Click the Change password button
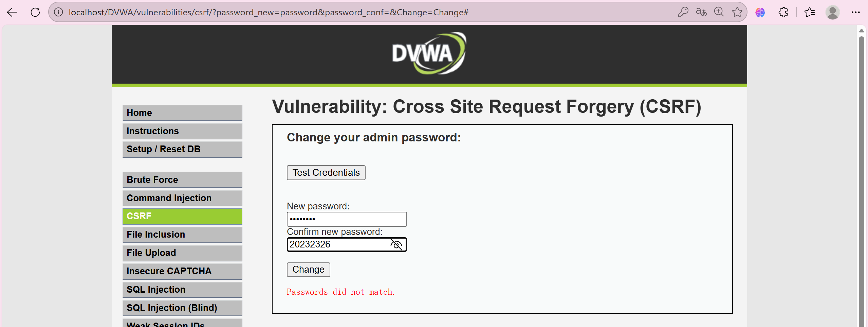Image resolution: width=868 pixels, height=327 pixels. pos(308,270)
